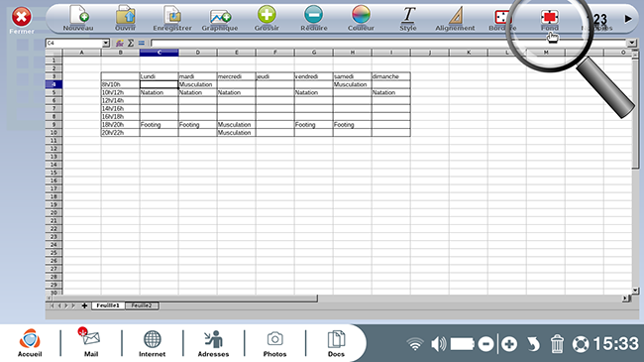The width and height of the screenshot is (644, 362).
Task: Toggle the speaker volume icon
Action: pos(438,344)
